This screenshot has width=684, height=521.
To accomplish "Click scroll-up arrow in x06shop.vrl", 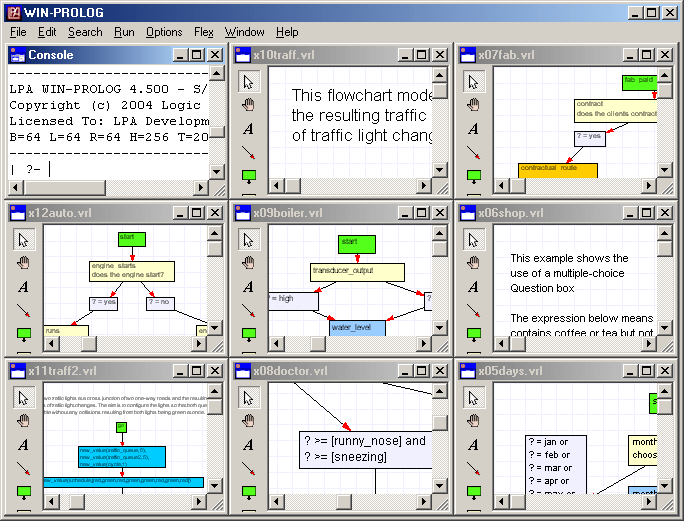I will (665, 233).
